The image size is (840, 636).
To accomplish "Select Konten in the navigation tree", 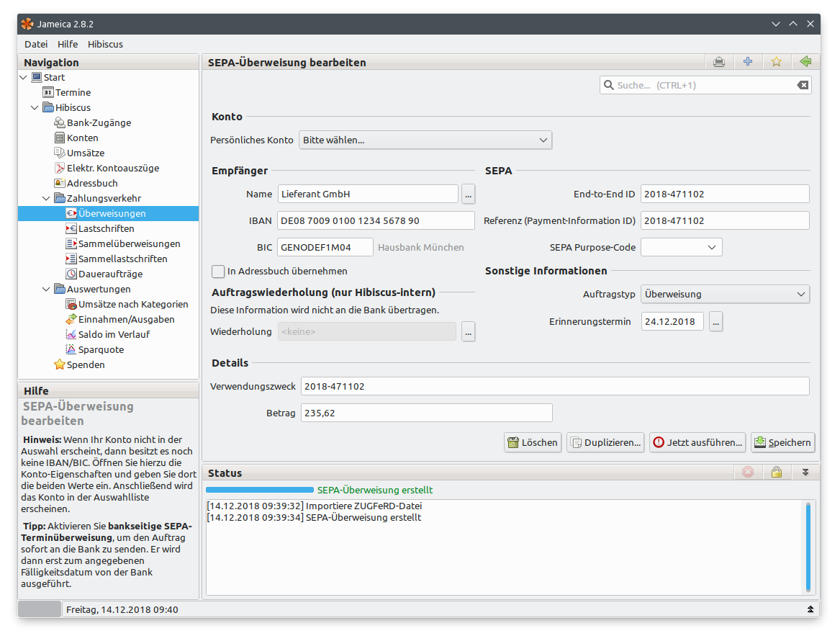I will click(76, 138).
